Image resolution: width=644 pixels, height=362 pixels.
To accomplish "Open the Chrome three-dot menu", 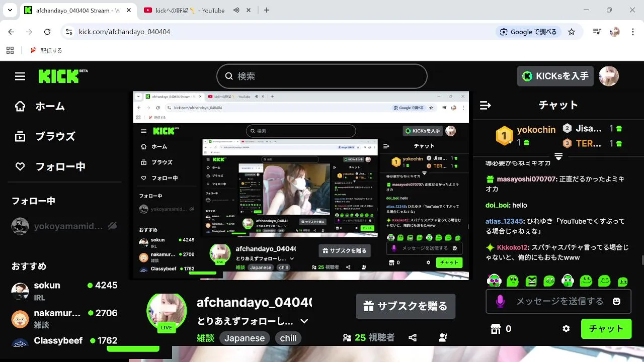I will pos(632,32).
